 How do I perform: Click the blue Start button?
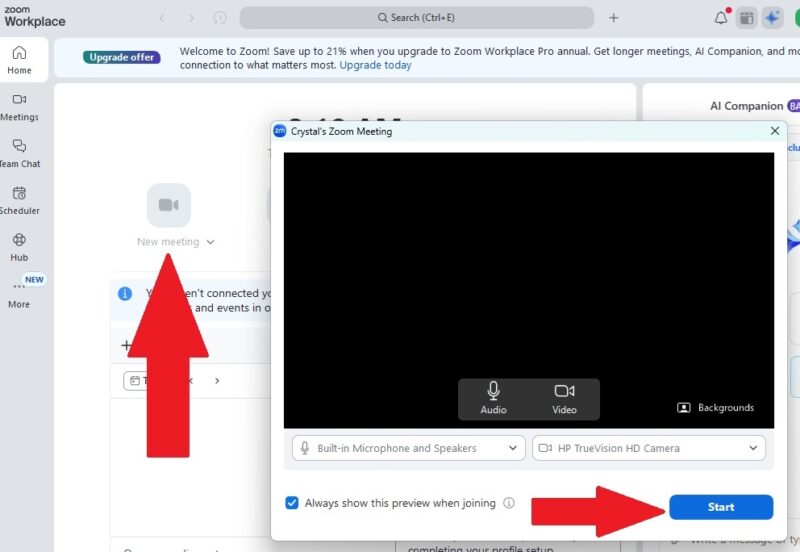(x=721, y=507)
